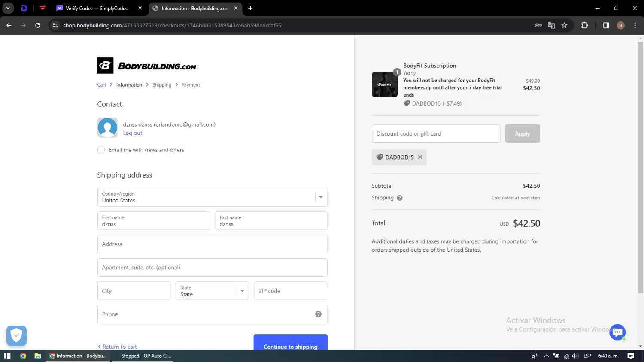
Task: Open the live chat widget
Action: pyautogui.click(x=617, y=332)
